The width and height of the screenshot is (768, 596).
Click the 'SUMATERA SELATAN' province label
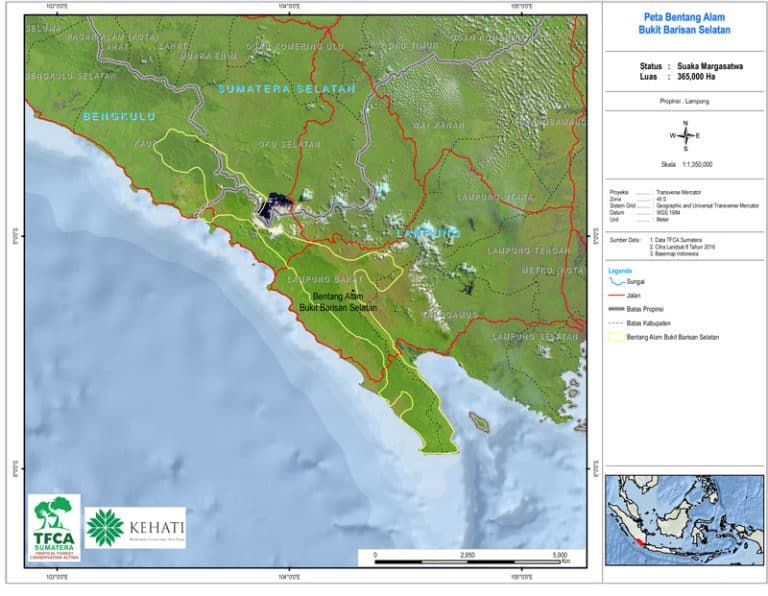(287, 89)
